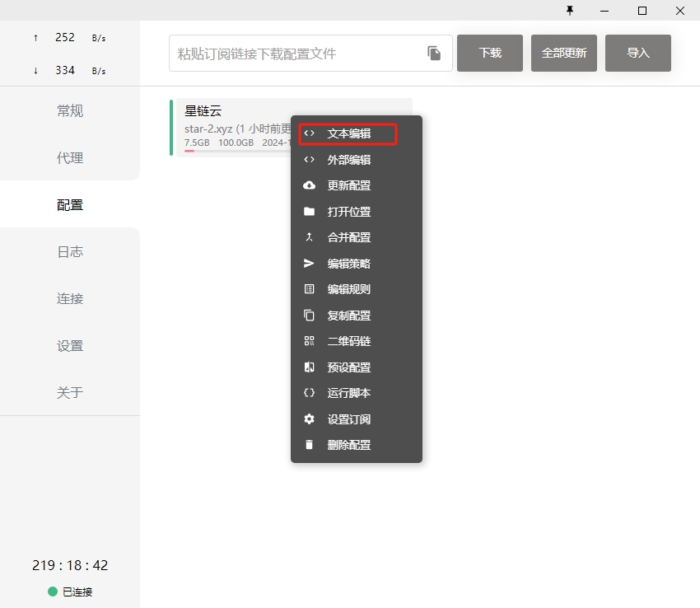Click the subscription link input field
This screenshot has height=608, width=700.
296,54
